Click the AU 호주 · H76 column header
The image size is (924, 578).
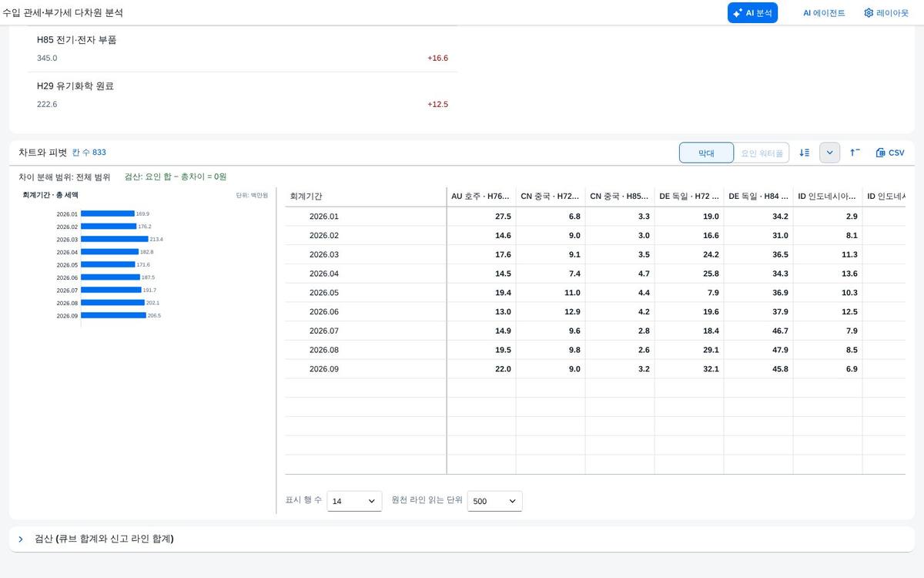tap(481, 197)
